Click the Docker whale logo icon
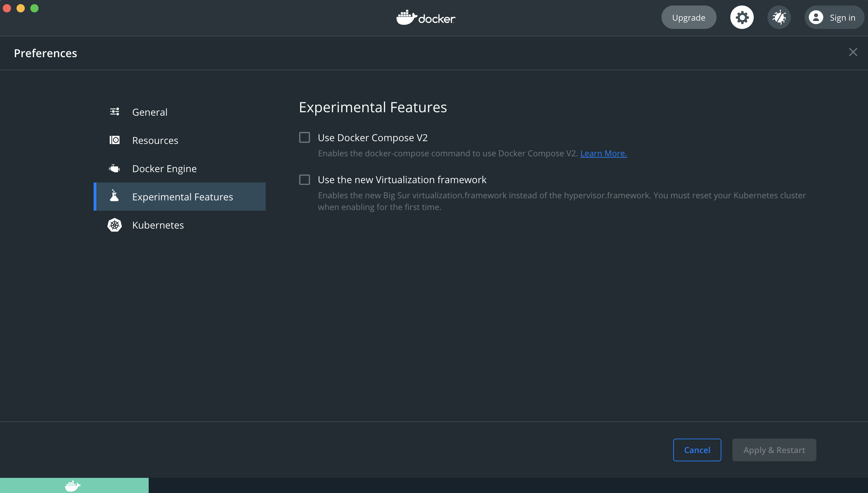The height and width of the screenshot is (493, 868). click(x=406, y=16)
